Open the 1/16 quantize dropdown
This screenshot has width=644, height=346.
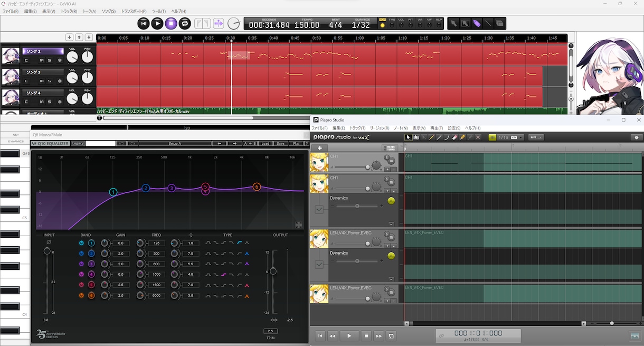[509, 137]
